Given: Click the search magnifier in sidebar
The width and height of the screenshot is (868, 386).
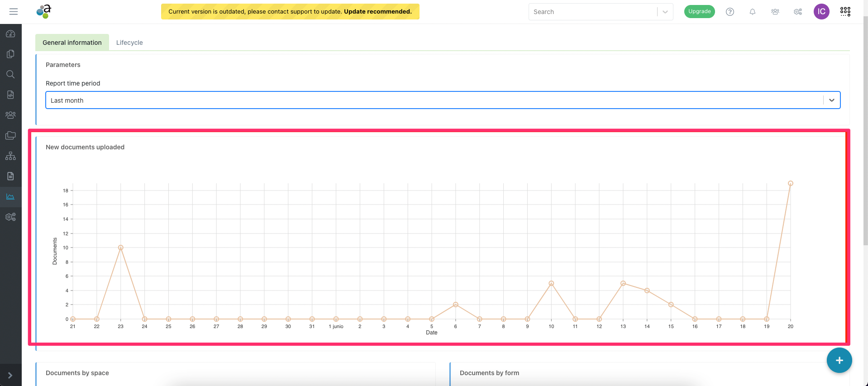Looking at the screenshot, I should click(x=10, y=74).
